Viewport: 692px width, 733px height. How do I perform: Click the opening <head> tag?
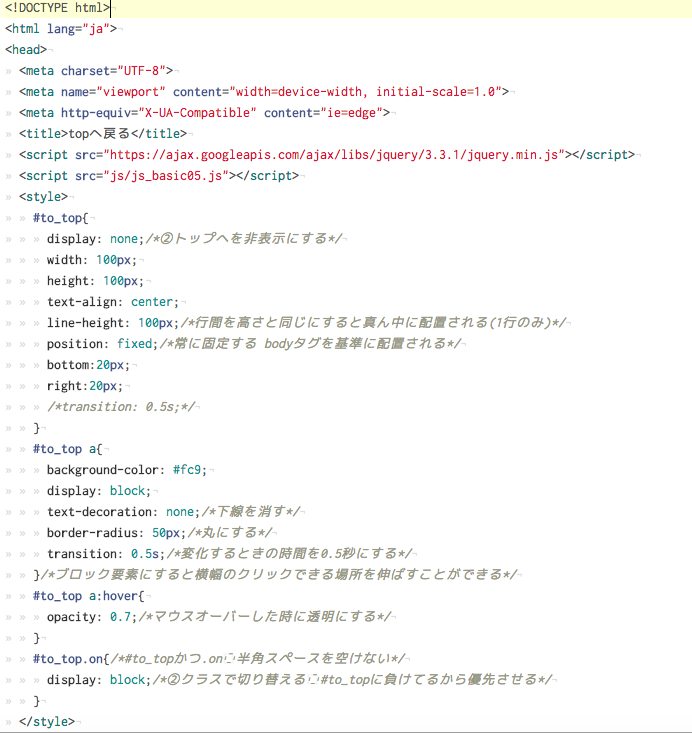point(26,50)
